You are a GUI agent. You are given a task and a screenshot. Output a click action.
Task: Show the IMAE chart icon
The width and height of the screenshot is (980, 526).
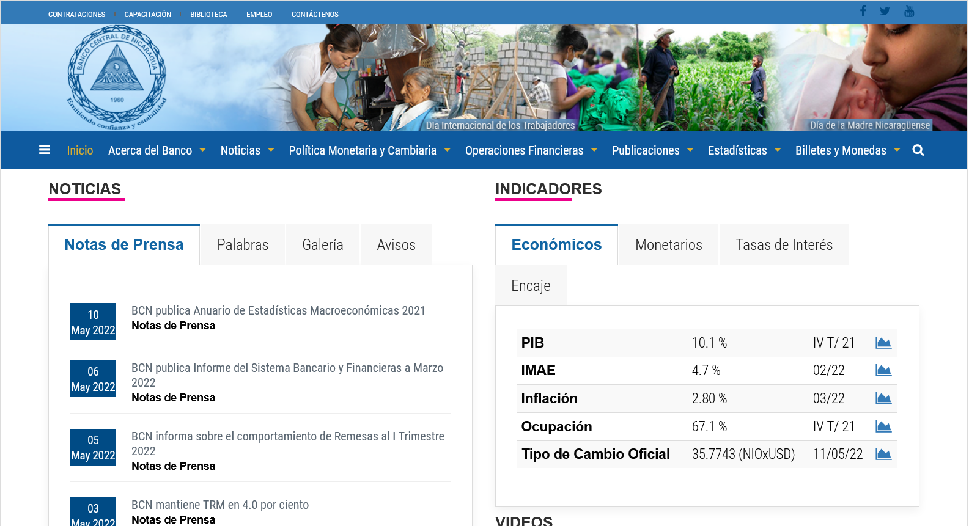pos(883,370)
